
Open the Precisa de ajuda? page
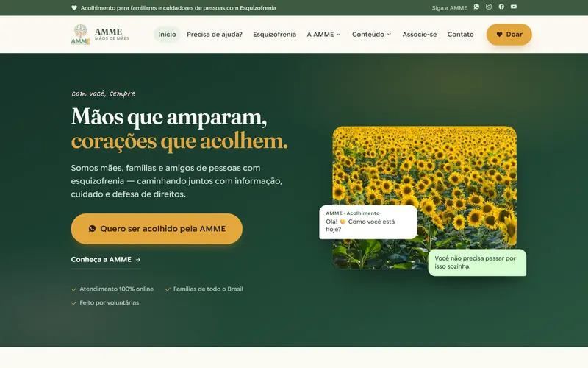pyautogui.click(x=215, y=34)
